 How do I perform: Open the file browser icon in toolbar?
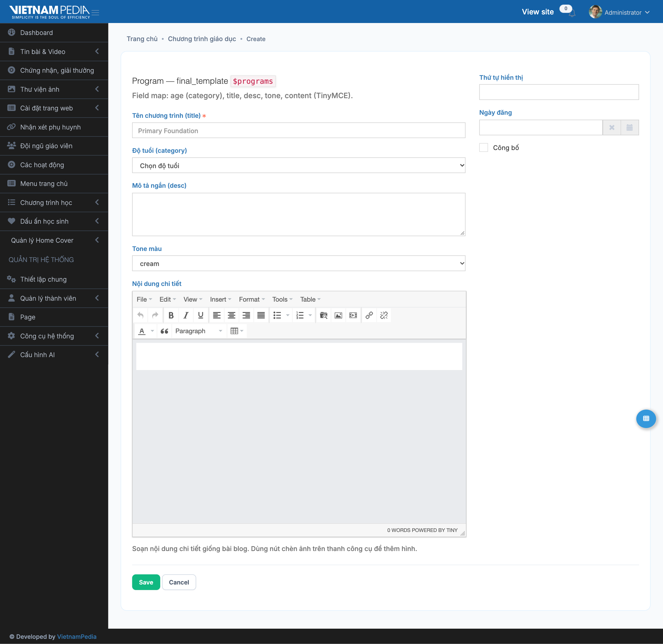[324, 315]
